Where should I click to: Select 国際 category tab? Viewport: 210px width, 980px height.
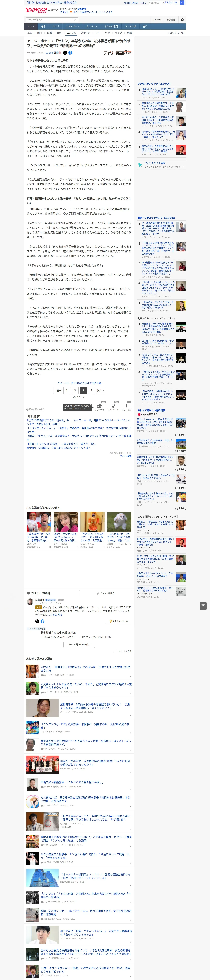tap(49, 33)
